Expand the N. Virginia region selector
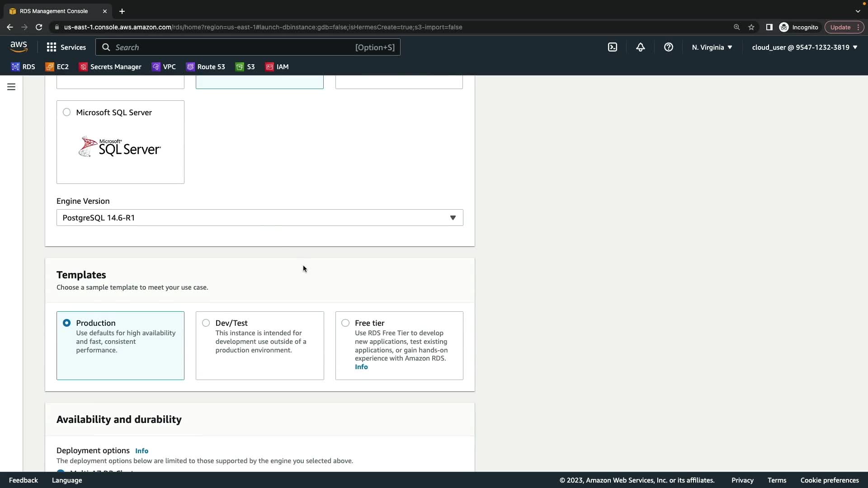868x488 pixels. click(712, 47)
